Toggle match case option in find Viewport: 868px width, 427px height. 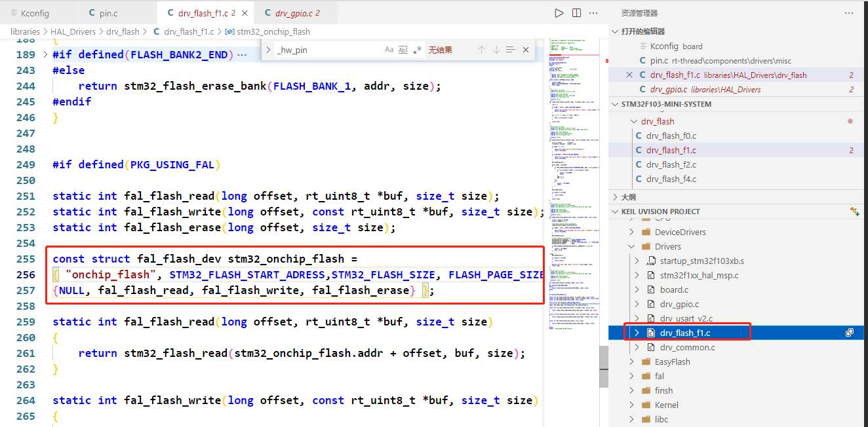389,50
